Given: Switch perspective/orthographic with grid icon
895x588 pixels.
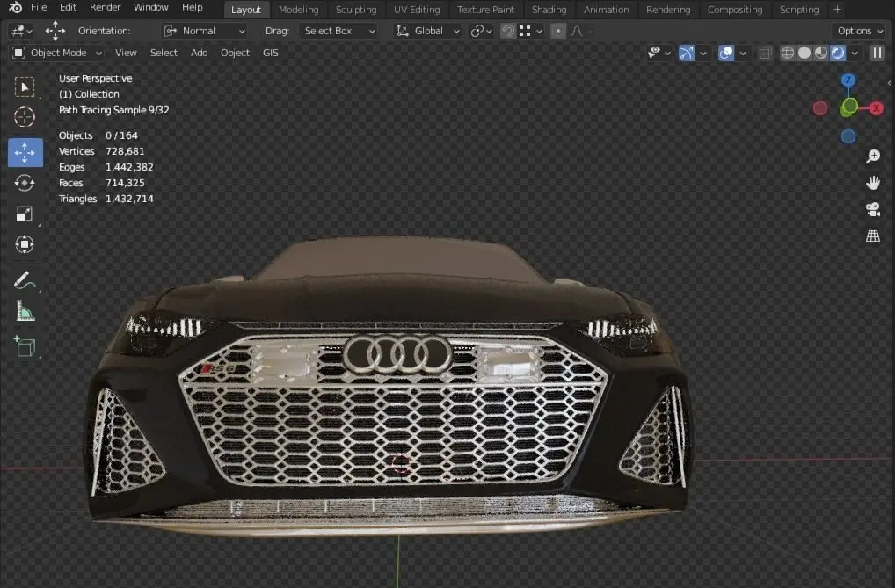Looking at the screenshot, I should (873, 236).
